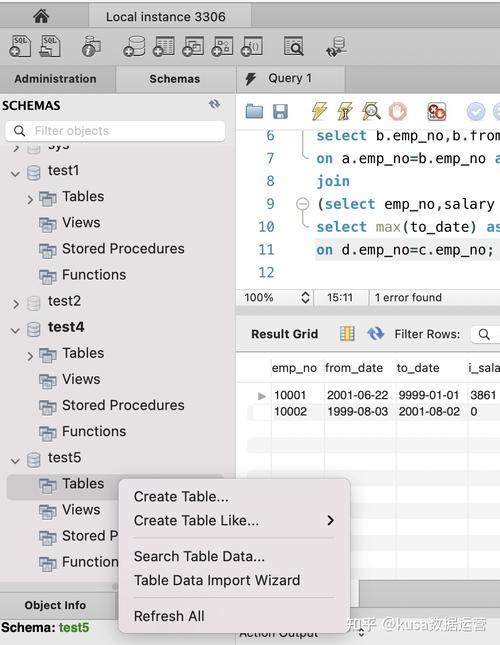Screen dimensions: 500x645
Task: Refresh the result grid icon
Action: coord(375,334)
